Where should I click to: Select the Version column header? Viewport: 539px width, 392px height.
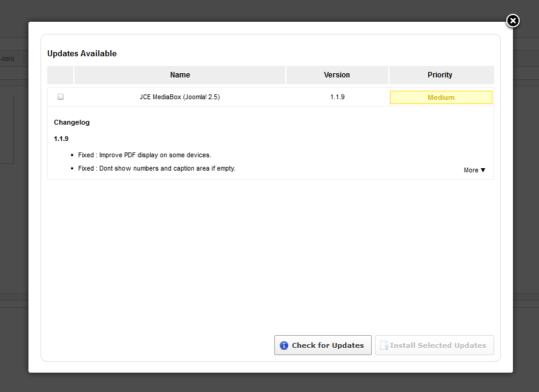pos(337,75)
